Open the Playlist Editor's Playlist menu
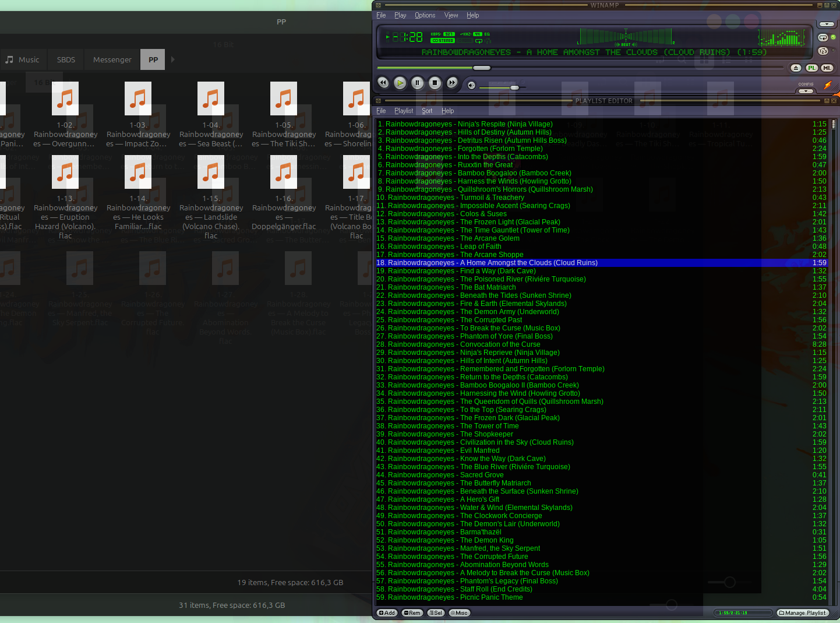 tap(404, 111)
